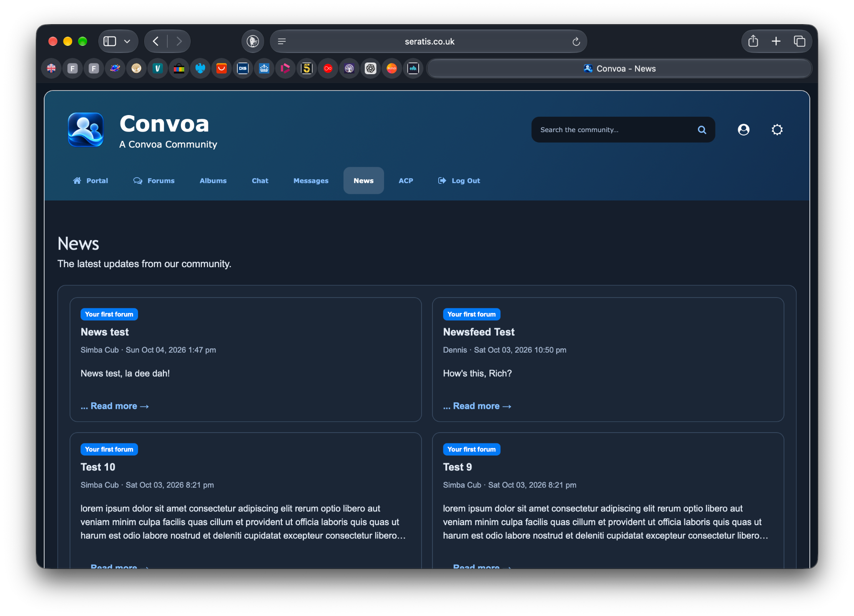Open the colorful shopping bag pinned tab

click(x=179, y=68)
